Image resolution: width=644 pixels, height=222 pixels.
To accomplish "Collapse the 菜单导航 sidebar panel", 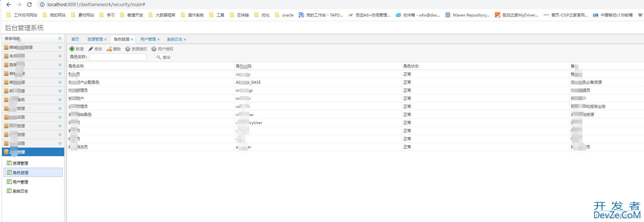I will pos(60,38).
